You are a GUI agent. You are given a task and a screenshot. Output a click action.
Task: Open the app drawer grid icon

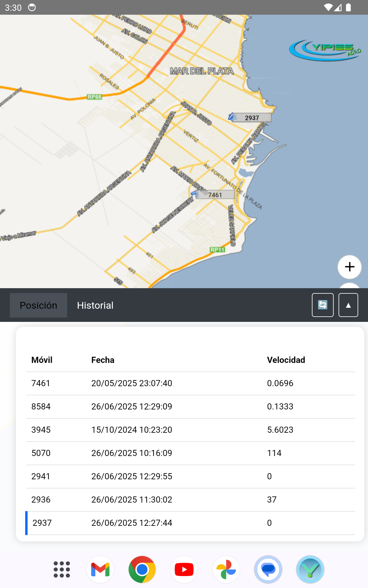62,570
